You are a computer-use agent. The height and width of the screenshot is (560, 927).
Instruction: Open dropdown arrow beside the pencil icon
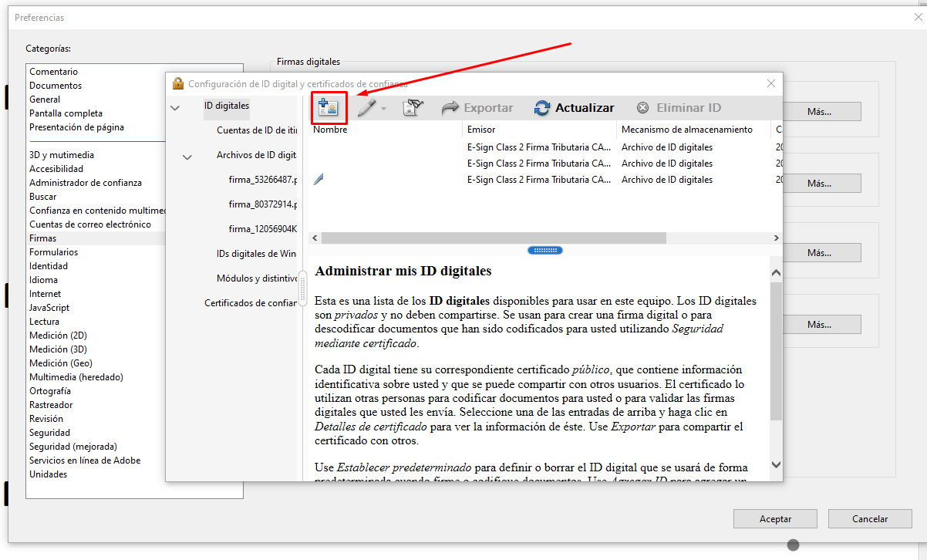coord(383,109)
